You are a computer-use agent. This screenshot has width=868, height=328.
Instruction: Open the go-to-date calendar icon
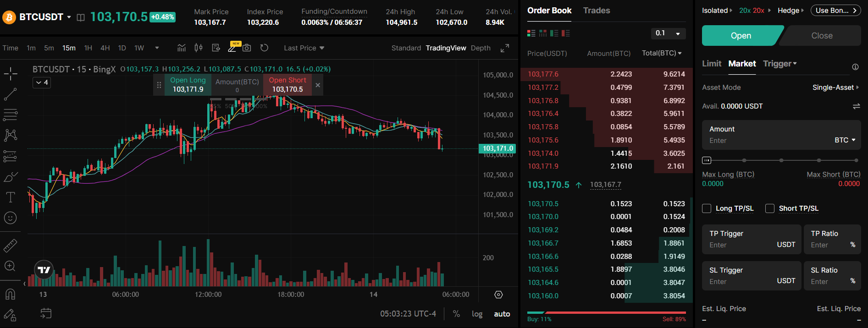(x=46, y=313)
